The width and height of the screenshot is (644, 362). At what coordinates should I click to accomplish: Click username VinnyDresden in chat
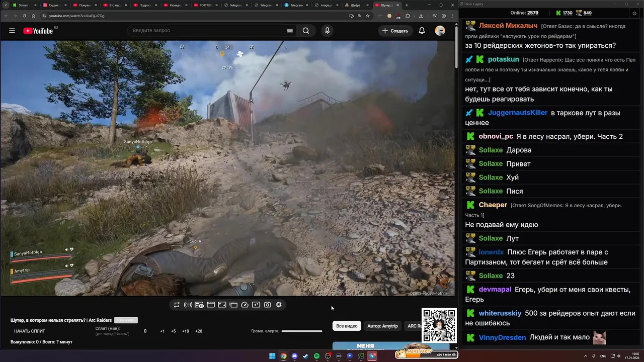[502, 337]
